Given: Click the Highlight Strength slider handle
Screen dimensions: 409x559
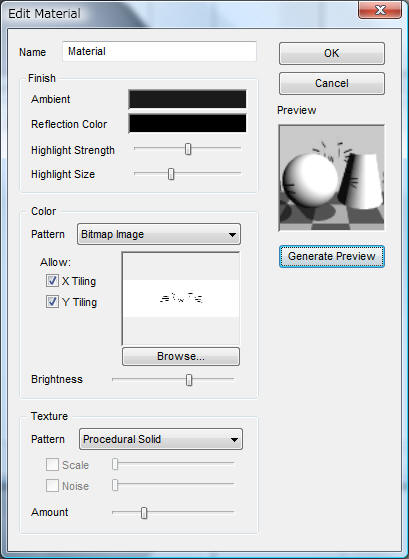Looking at the screenshot, I should [x=188, y=149].
